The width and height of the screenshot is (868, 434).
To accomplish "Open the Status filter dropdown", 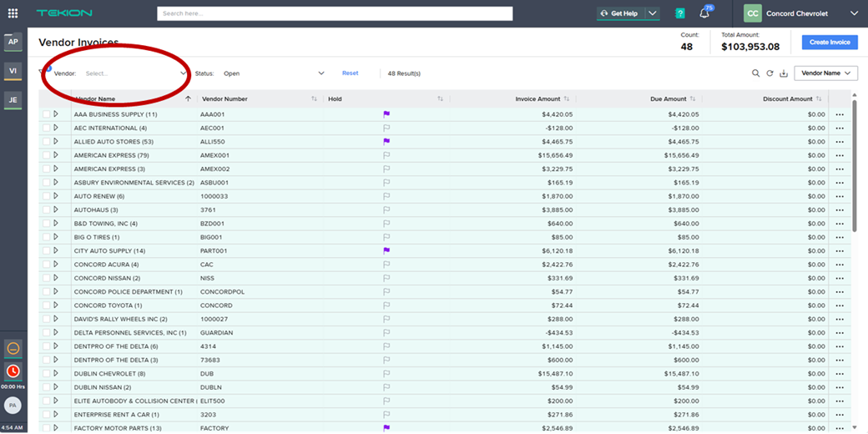I will [x=273, y=73].
